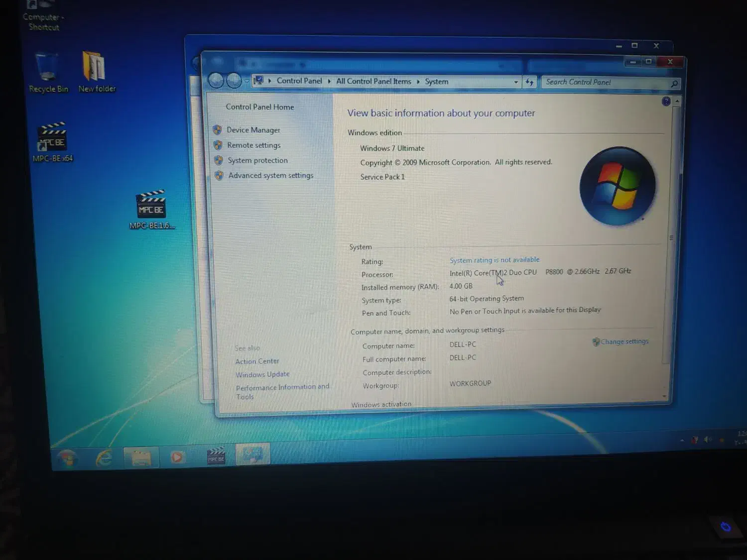Click the Back navigation button
Viewport: 747px width, 560px height.
[x=216, y=80]
